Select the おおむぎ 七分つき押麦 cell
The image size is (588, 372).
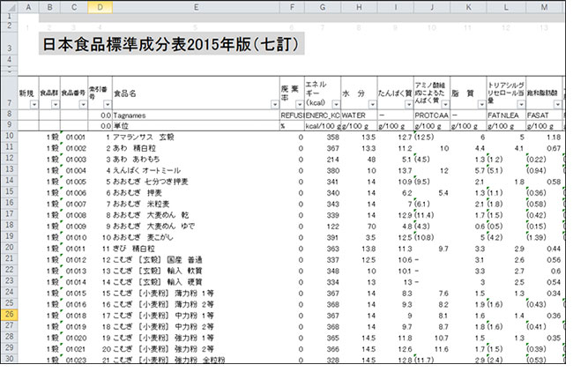coord(196,182)
